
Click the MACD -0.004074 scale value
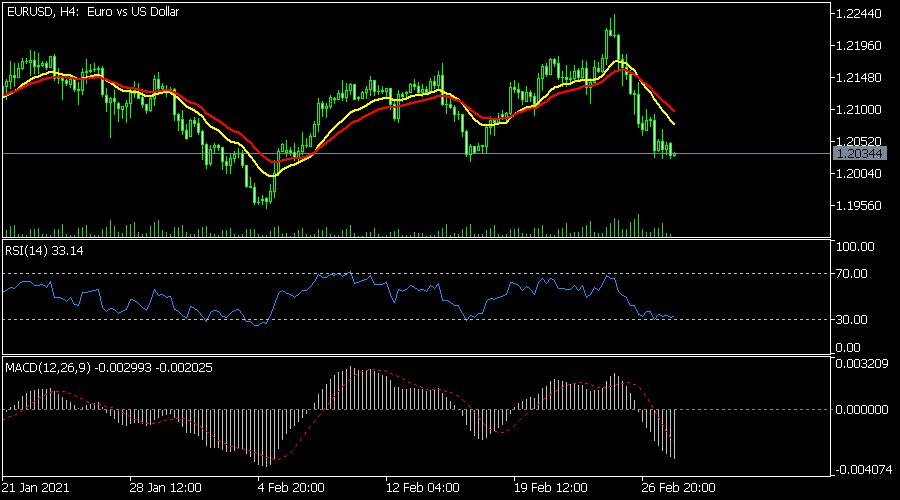pos(863,470)
